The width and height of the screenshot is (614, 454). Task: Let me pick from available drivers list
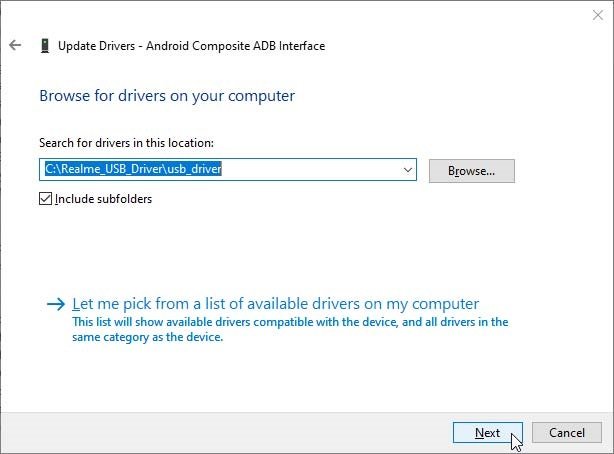[x=275, y=304]
